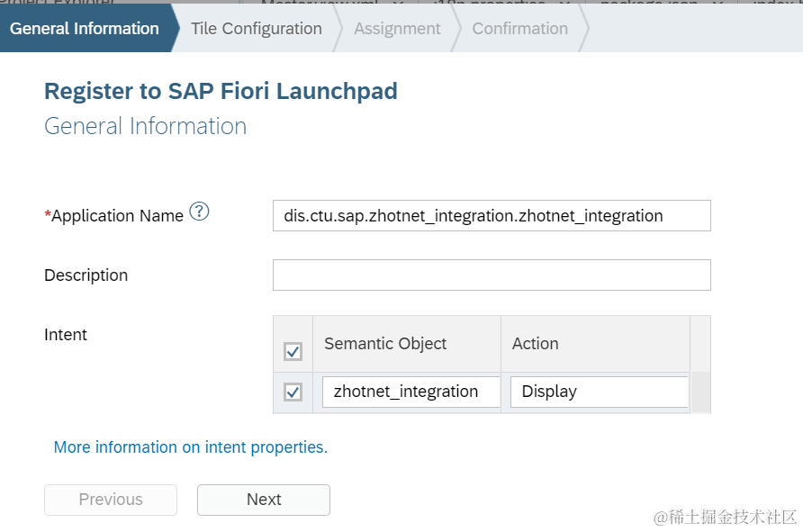Focus the empty Description text field
Viewport: 803px width, 532px height.
coord(492,275)
